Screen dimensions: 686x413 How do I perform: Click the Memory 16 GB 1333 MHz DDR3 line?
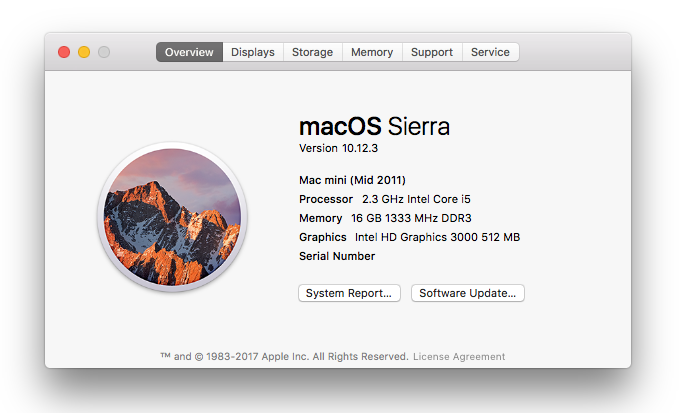pos(385,218)
